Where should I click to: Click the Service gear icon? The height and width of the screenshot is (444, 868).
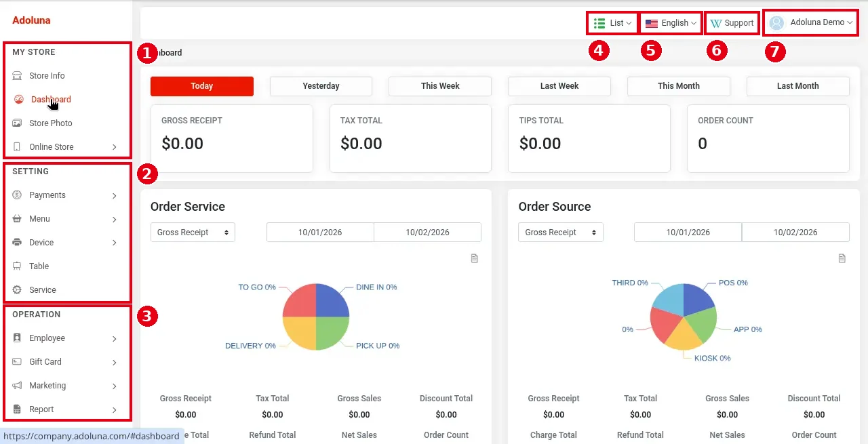[17, 289]
